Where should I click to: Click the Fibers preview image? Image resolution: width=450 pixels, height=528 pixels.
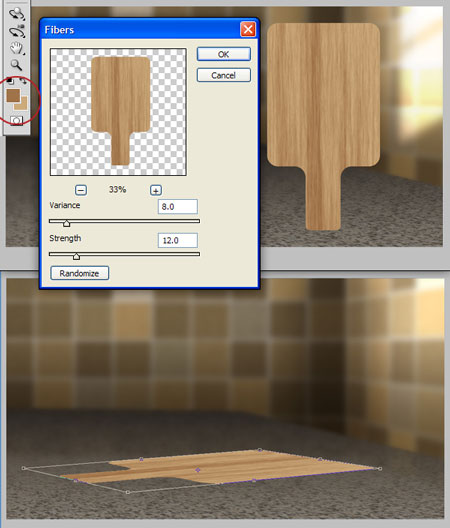tap(118, 112)
